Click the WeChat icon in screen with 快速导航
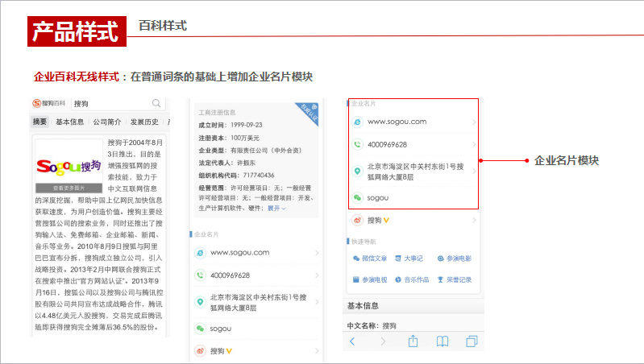The width and height of the screenshot is (644, 364). pos(357,198)
